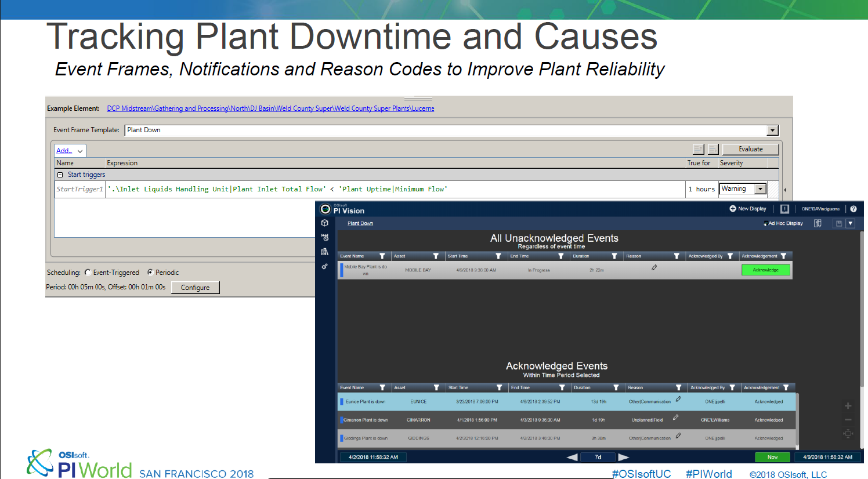Image resolution: width=868 pixels, height=479 pixels.
Task: Filter Event Name column in Unacknowledged Events
Action: [382, 256]
